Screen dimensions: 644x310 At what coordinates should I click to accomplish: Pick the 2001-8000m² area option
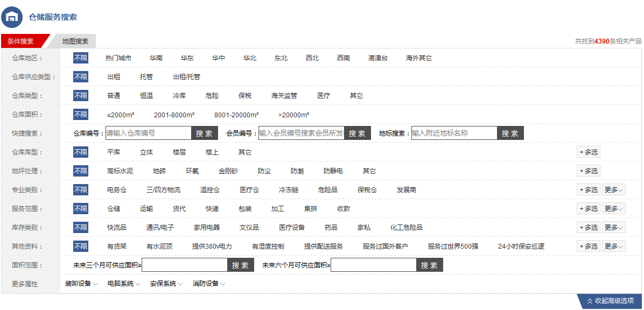click(174, 115)
